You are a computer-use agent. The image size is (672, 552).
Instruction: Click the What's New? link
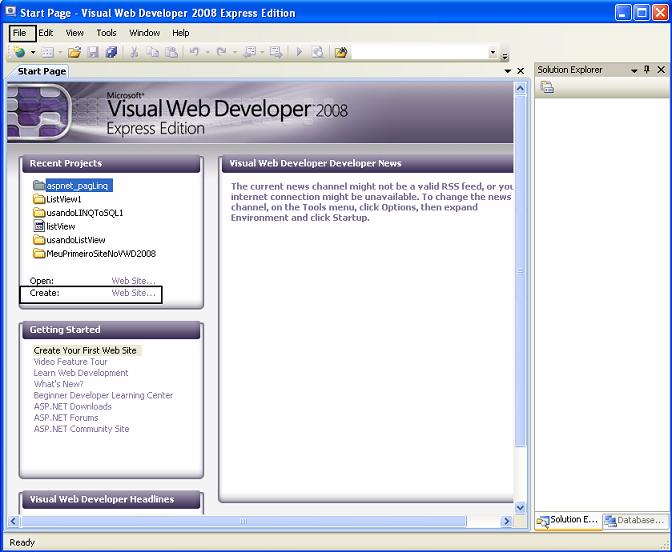pyautogui.click(x=58, y=384)
